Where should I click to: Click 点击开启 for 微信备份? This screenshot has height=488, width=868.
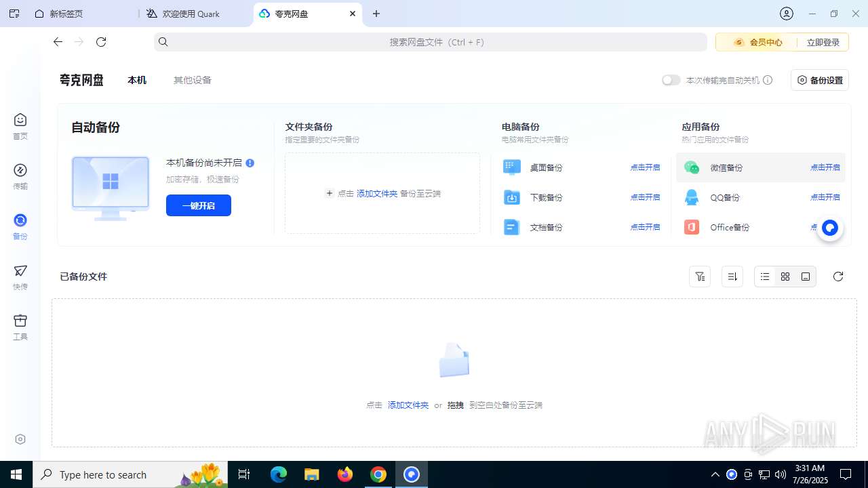point(825,167)
